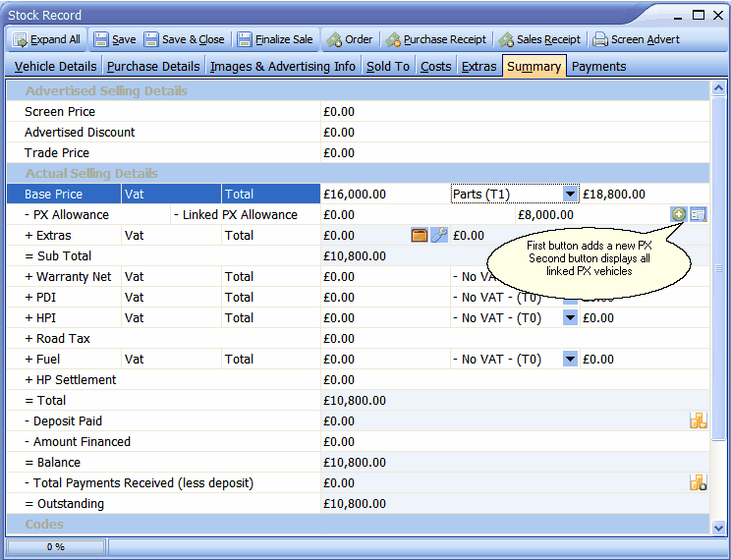Open the HPI VAT code dropdown
Image resolution: width=731 pixels, height=560 pixels.
(x=570, y=318)
